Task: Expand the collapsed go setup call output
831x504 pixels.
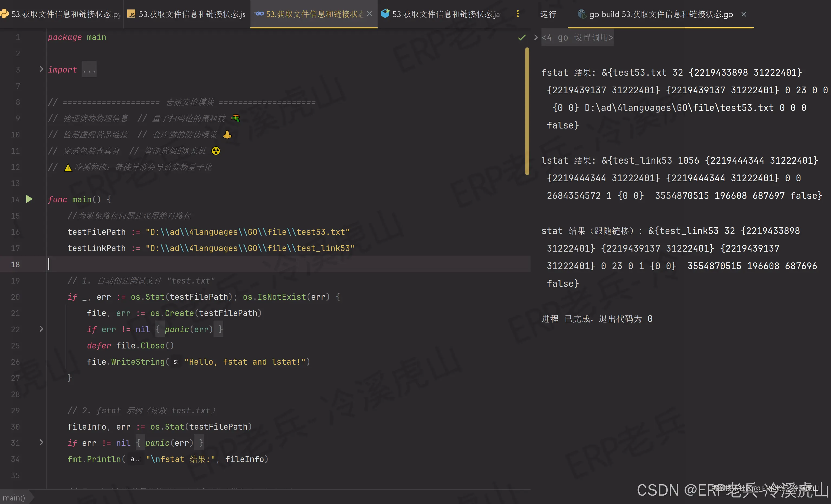Action: [536, 37]
